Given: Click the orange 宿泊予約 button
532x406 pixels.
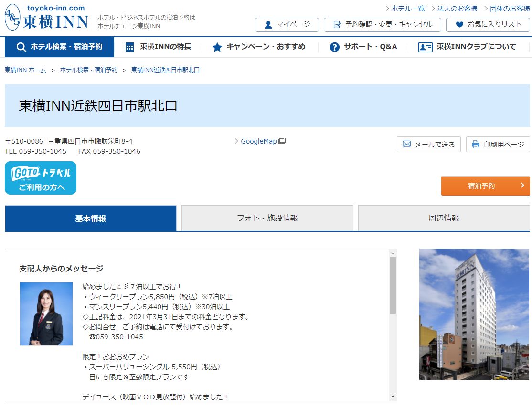Looking at the screenshot, I should (485, 186).
